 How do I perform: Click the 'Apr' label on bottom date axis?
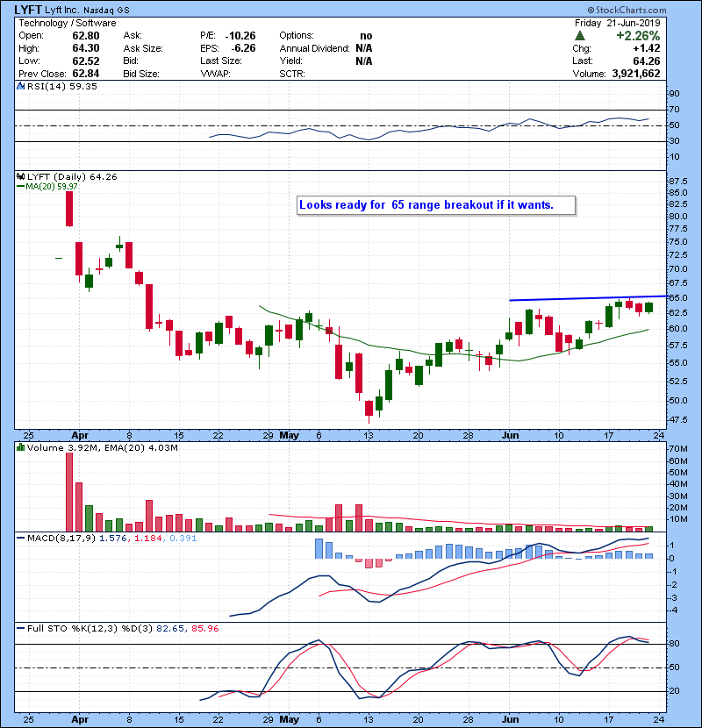80,719
